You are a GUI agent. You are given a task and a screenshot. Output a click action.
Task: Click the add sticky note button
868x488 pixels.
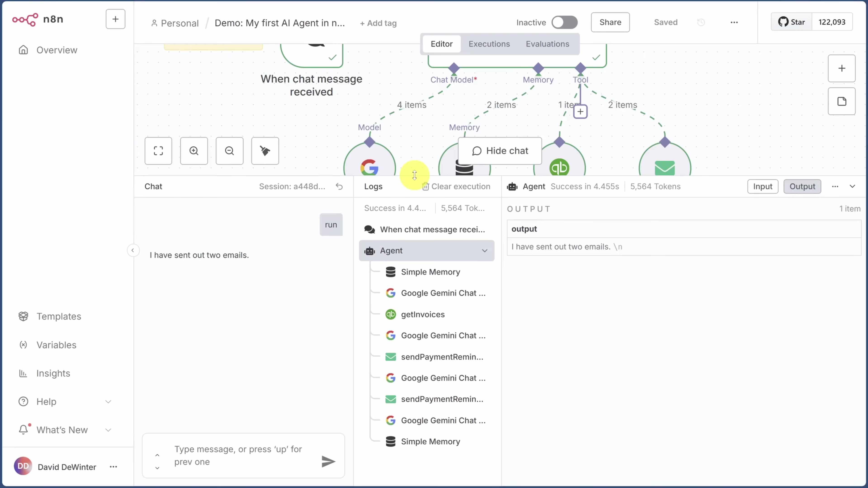[x=842, y=101]
